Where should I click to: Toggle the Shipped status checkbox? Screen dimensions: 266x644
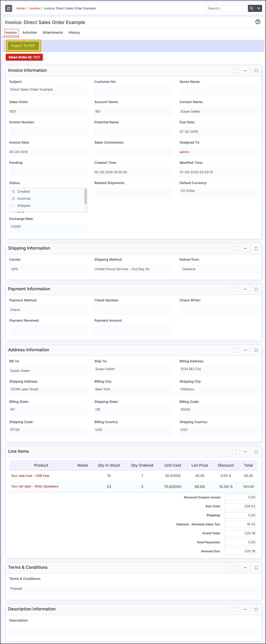point(14,205)
